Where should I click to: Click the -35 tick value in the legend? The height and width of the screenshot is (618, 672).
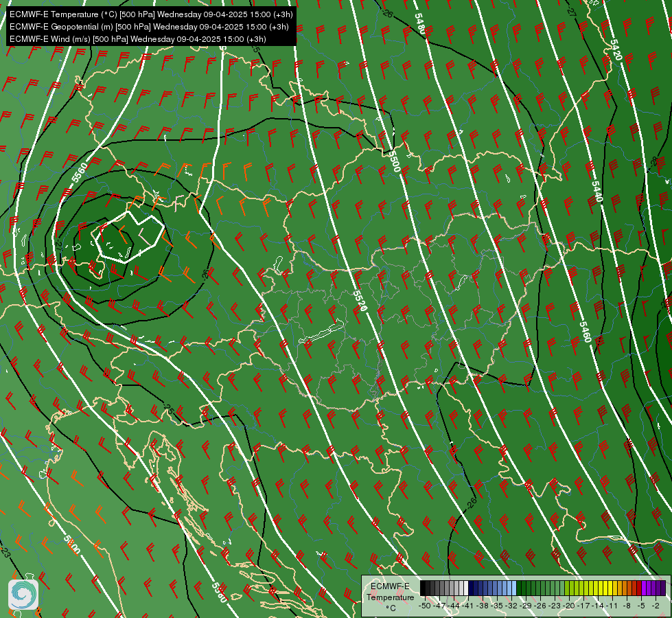point(497,606)
